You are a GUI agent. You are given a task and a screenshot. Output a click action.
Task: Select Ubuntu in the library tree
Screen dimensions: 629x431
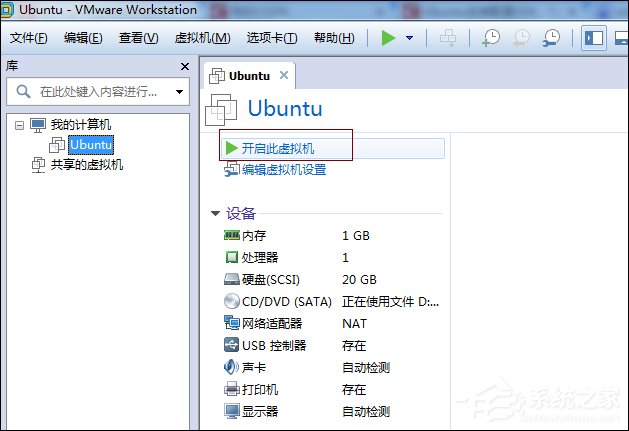click(91, 145)
